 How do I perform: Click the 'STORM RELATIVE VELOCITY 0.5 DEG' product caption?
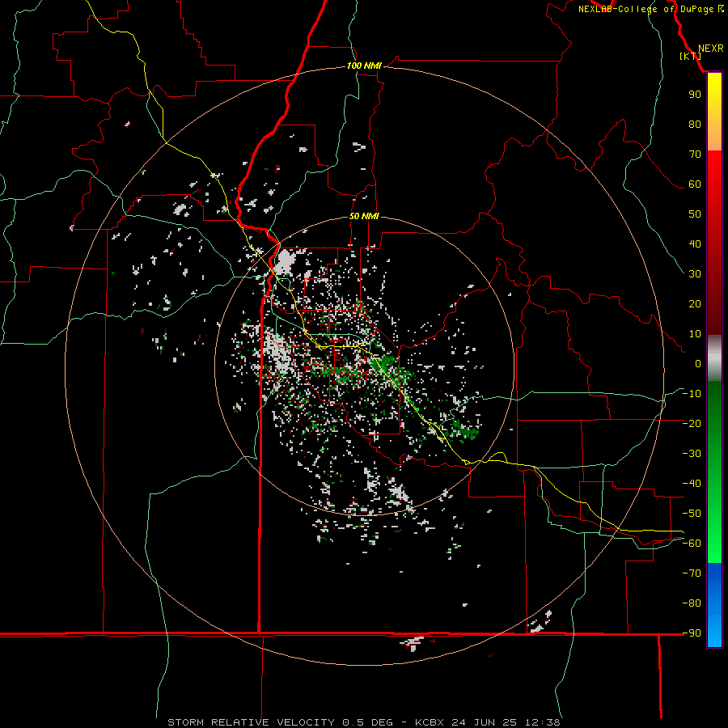coord(280,722)
